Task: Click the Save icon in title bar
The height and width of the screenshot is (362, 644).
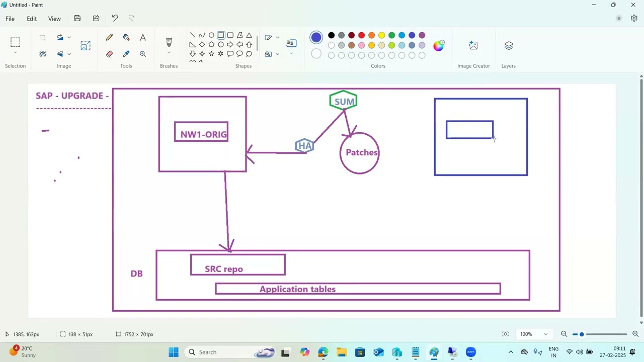Action: [x=77, y=18]
